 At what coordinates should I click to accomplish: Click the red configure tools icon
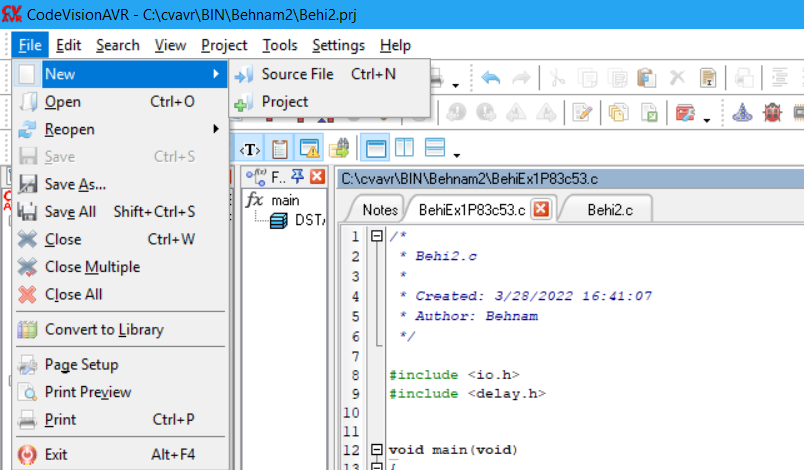[x=685, y=112]
